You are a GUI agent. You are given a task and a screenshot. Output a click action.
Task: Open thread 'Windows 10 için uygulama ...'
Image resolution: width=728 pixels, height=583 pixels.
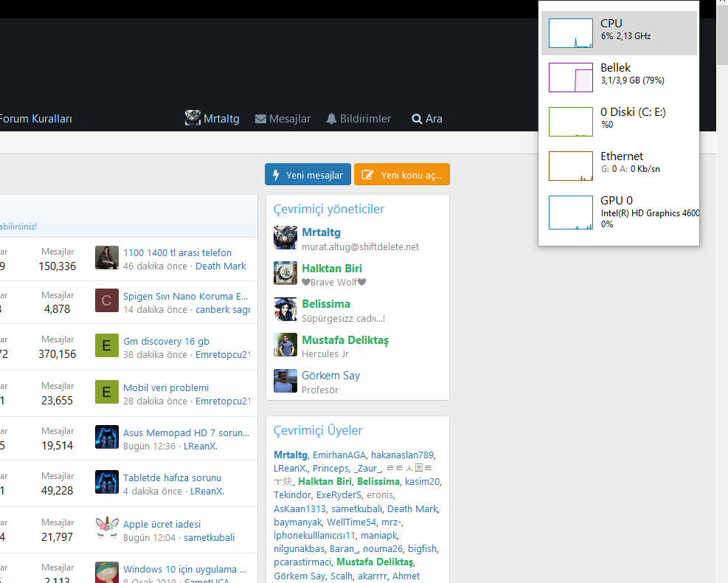point(184,570)
